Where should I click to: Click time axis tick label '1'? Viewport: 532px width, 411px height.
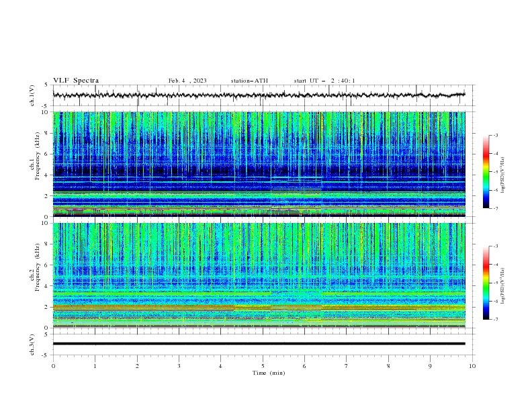click(x=95, y=366)
